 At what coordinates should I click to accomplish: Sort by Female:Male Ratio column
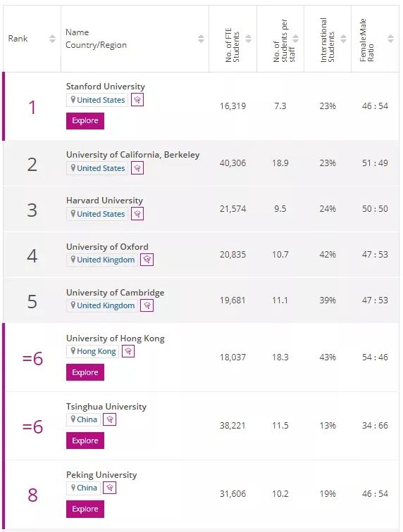click(391, 39)
